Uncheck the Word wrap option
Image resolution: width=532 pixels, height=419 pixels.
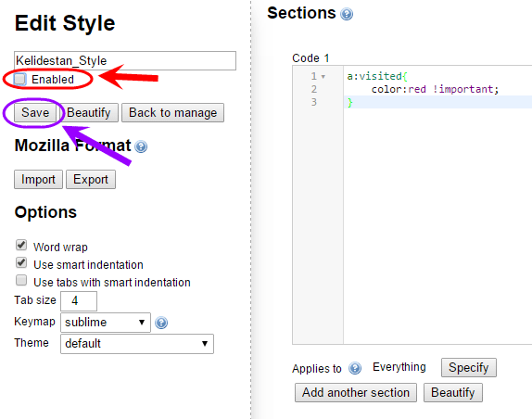point(21,245)
